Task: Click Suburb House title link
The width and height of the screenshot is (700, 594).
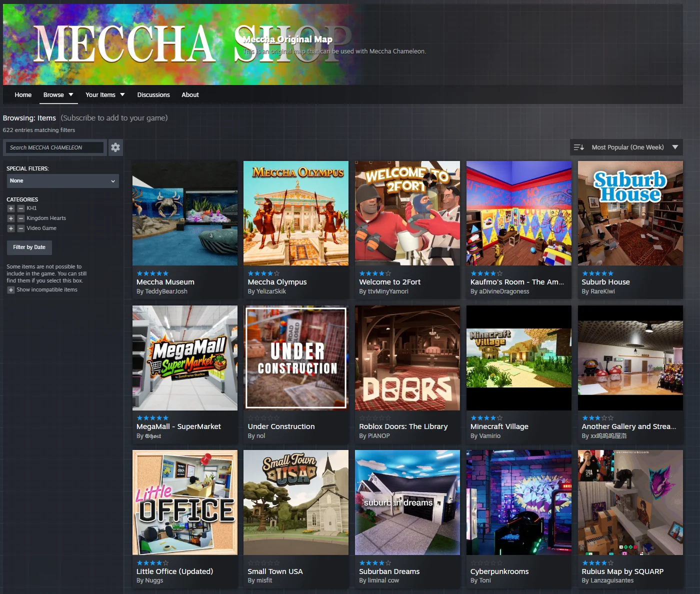Action: [606, 282]
